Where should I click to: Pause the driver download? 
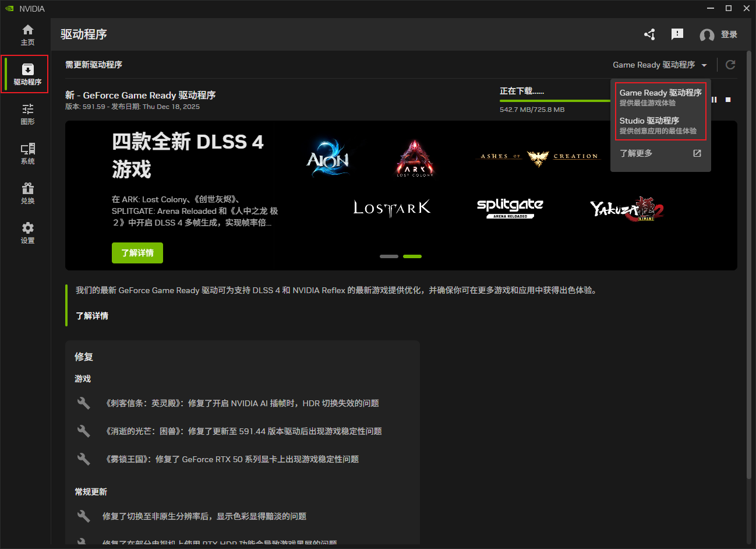tap(714, 100)
